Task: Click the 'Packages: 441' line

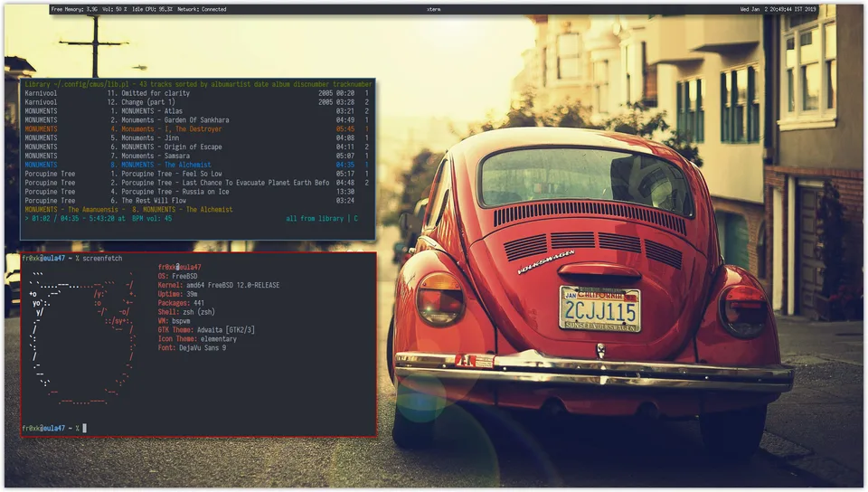Action: 181,303
